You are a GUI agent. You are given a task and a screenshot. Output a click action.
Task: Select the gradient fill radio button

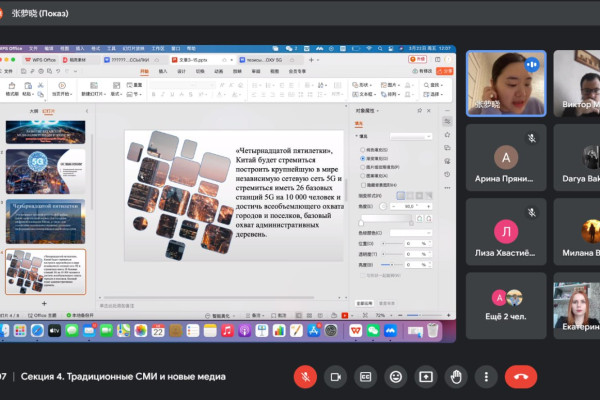coord(359,158)
